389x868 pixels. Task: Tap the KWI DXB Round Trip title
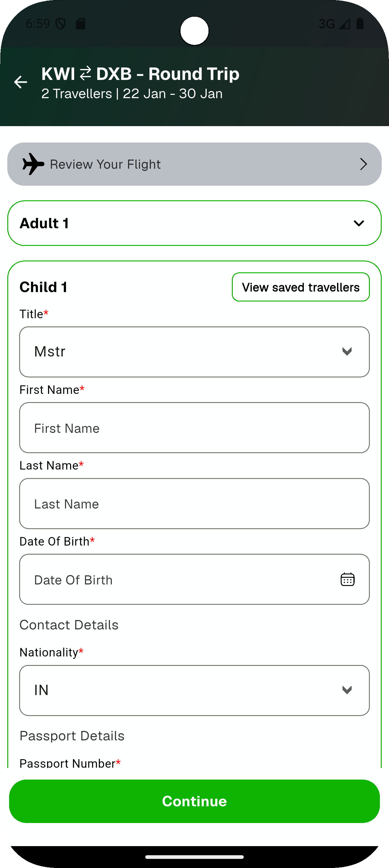coord(140,74)
